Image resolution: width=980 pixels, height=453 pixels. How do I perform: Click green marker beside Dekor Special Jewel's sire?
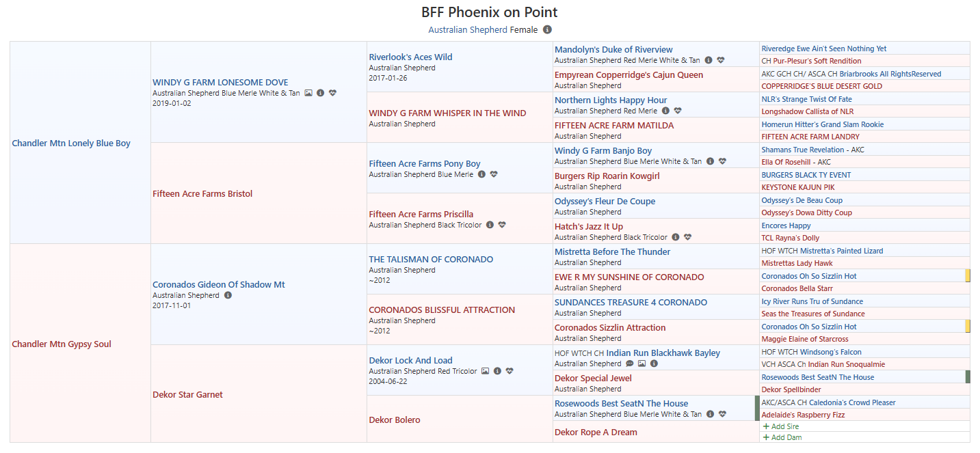click(x=968, y=377)
